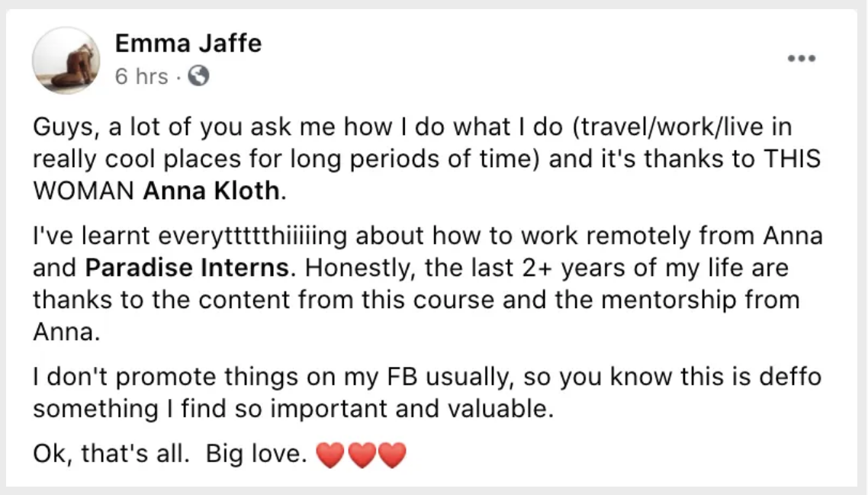Click the last red heart emoji
868x495 pixels.
point(391,455)
